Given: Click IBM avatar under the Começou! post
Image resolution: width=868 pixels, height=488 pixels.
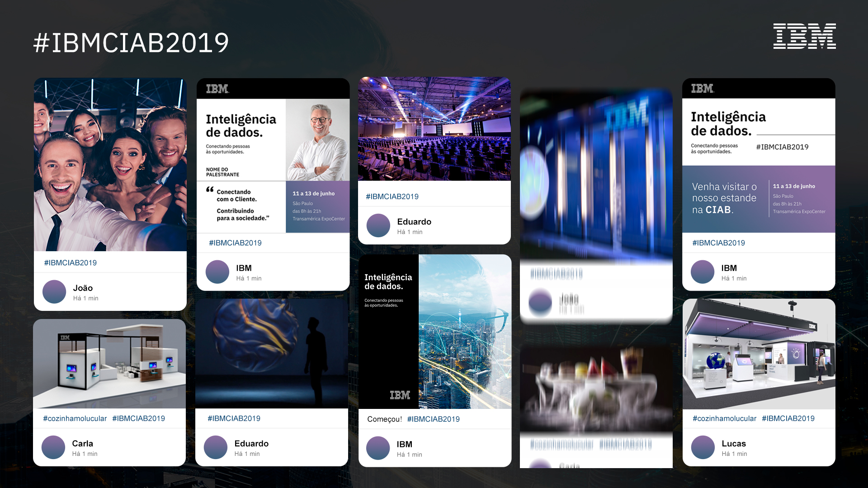Looking at the screenshot, I should pyautogui.click(x=378, y=448).
